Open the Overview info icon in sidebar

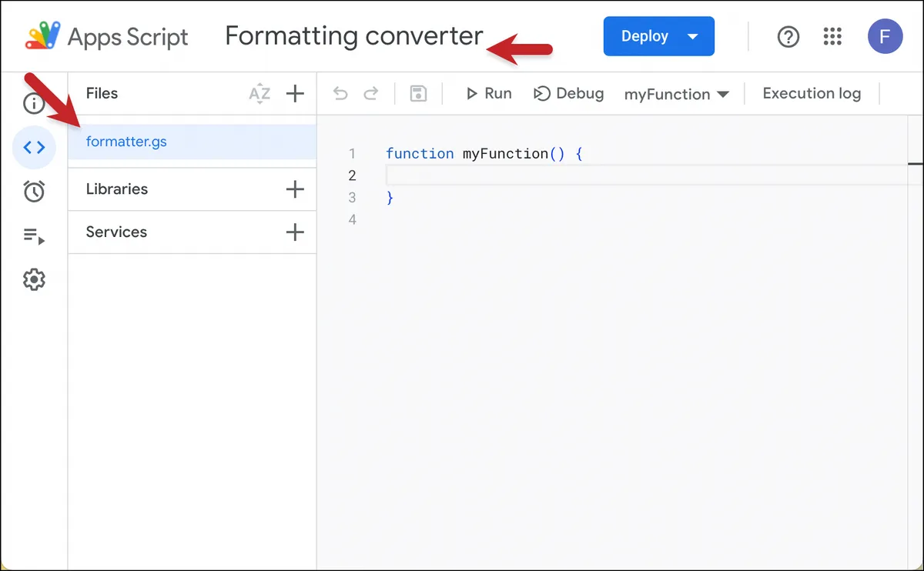pos(34,102)
